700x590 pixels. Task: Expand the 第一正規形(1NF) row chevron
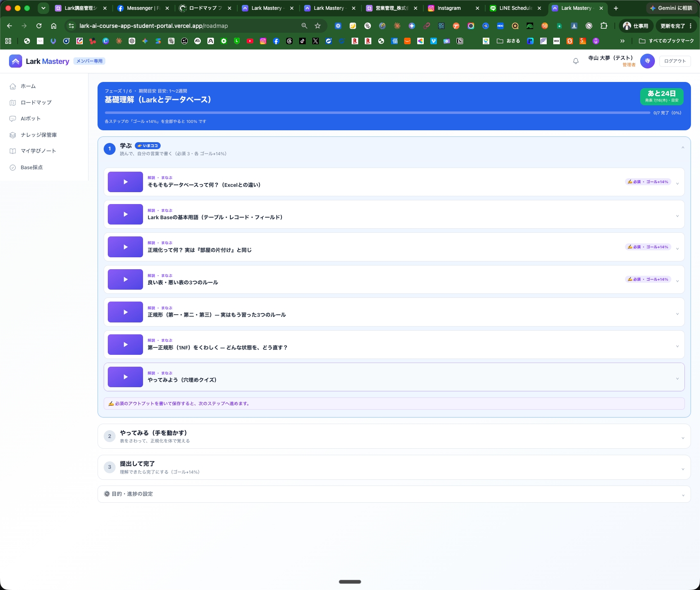click(677, 346)
